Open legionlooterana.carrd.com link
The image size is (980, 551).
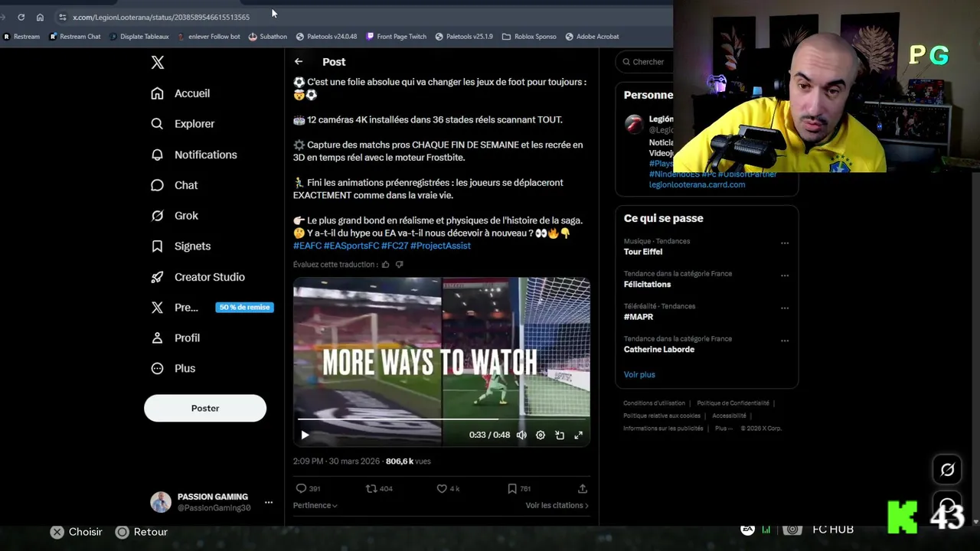(697, 184)
